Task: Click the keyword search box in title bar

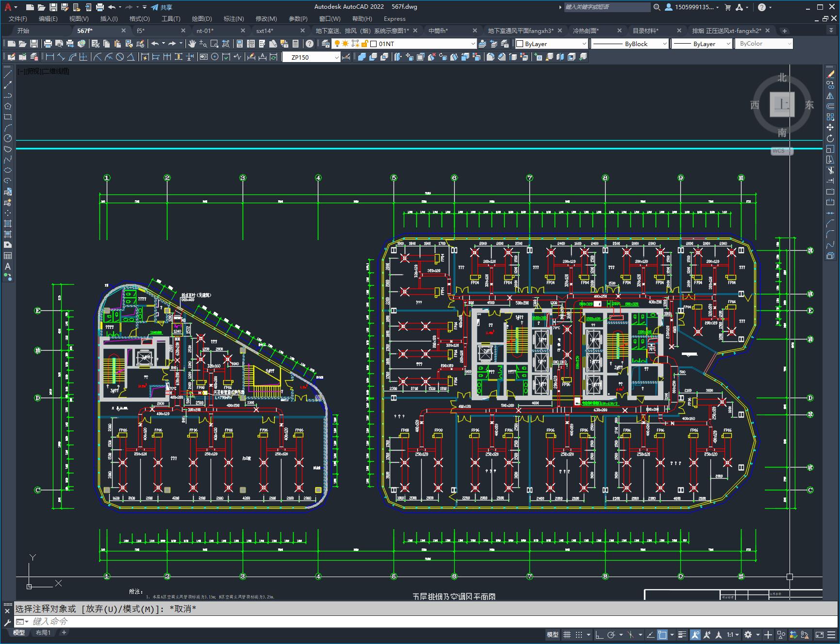Action: (x=607, y=7)
